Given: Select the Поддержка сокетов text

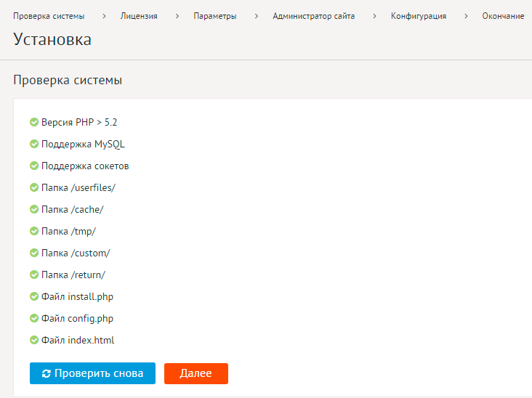Looking at the screenshot, I should [85, 166].
